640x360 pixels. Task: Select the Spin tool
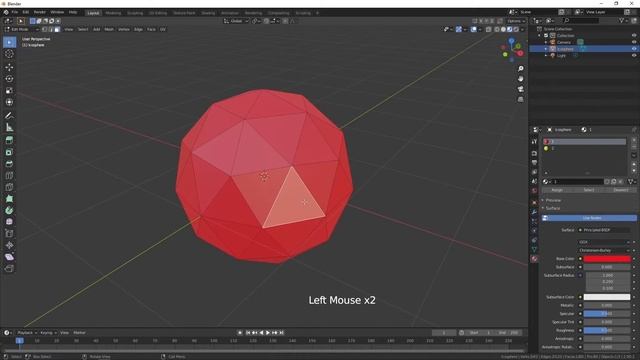9,211
